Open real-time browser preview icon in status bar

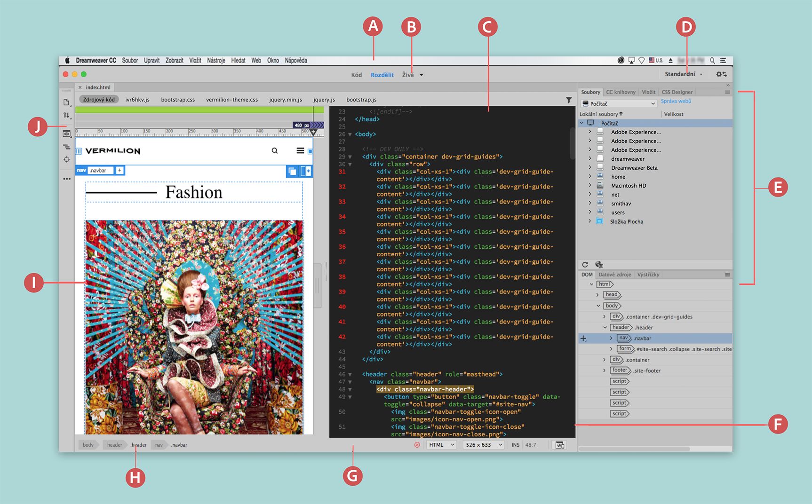[x=559, y=445]
